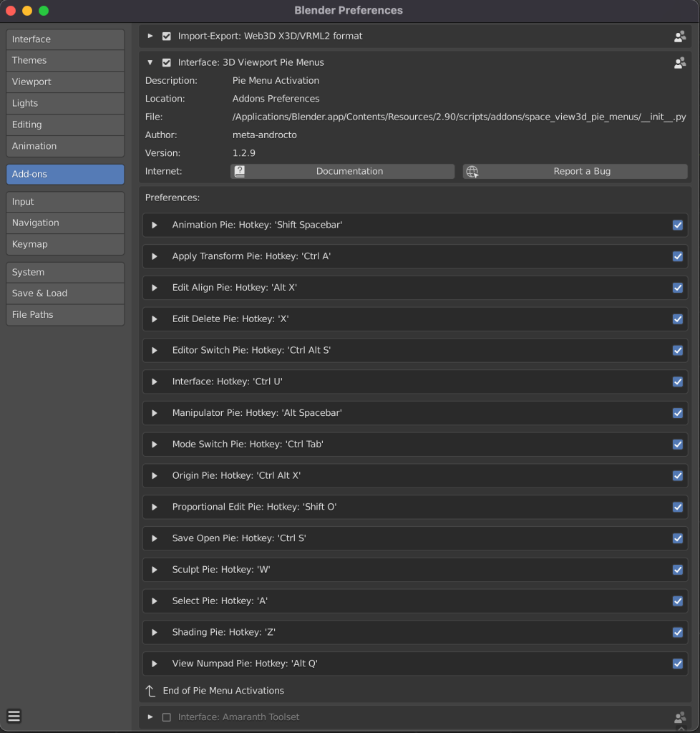Switch to the Themes preferences tab

(x=64, y=60)
